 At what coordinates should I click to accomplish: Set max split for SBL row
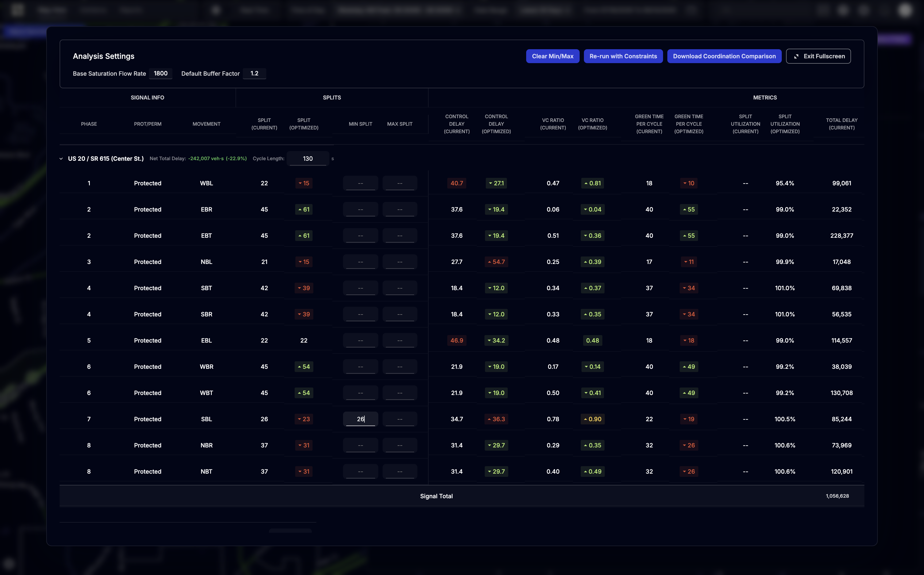(x=399, y=419)
